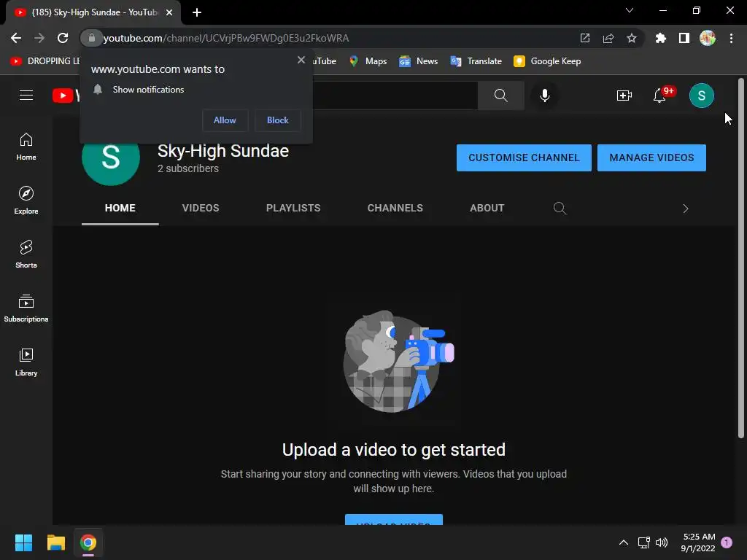Open the Create video camera icon

click(624, 96)
